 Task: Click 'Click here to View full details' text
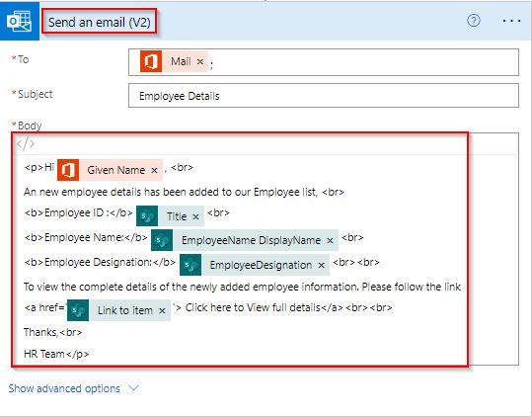coord(253,307)
